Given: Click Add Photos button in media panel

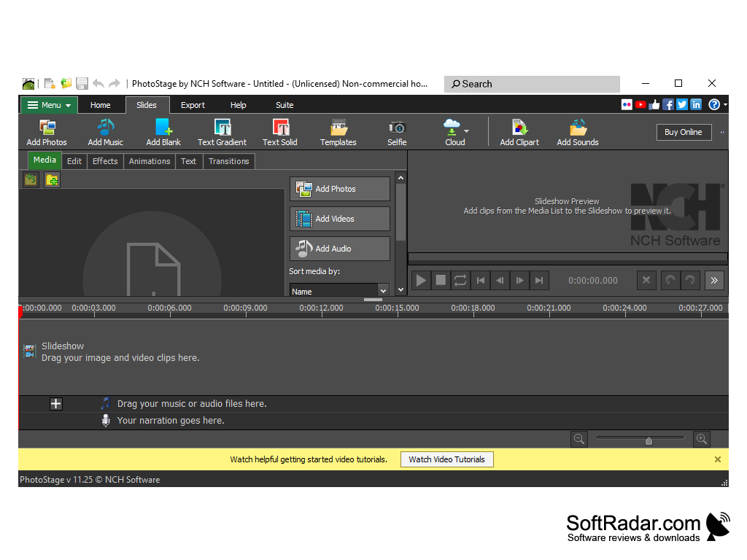Looking at the screenshot, I should pos(340,189).
